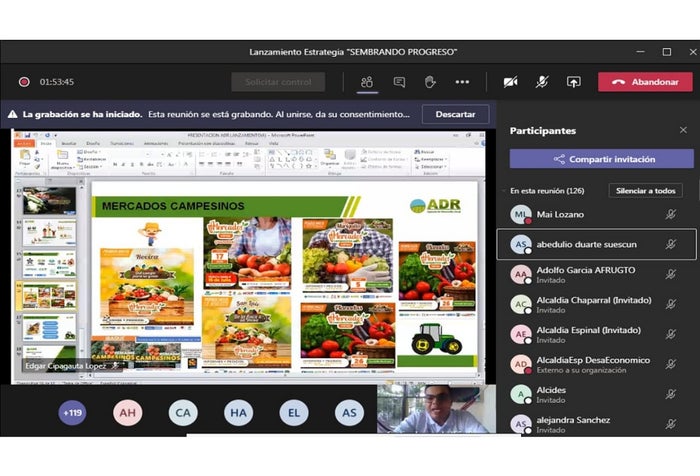The width and height of the screenshot is (700, 476).
Task: Dismiss the recording notice with Descartar
Action: [x=455, y=114]
